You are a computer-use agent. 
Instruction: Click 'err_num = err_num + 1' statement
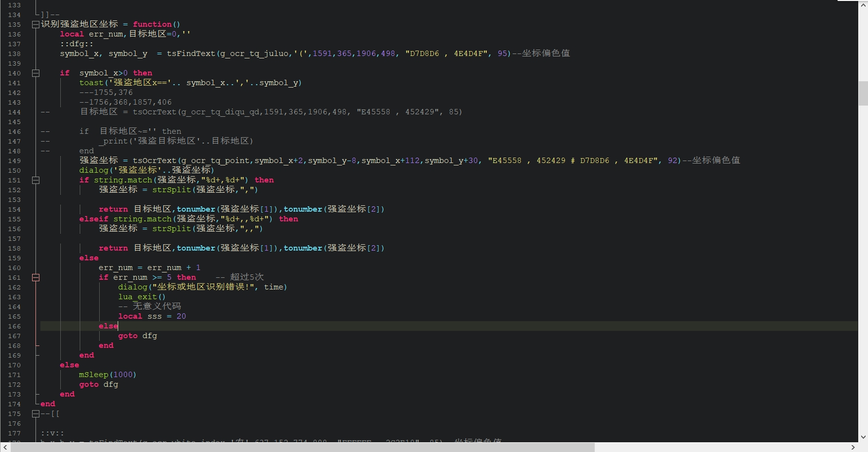pos(150,268)
